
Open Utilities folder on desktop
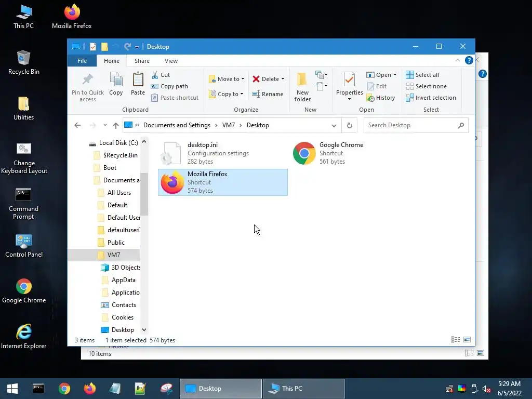tap(23, 109)
